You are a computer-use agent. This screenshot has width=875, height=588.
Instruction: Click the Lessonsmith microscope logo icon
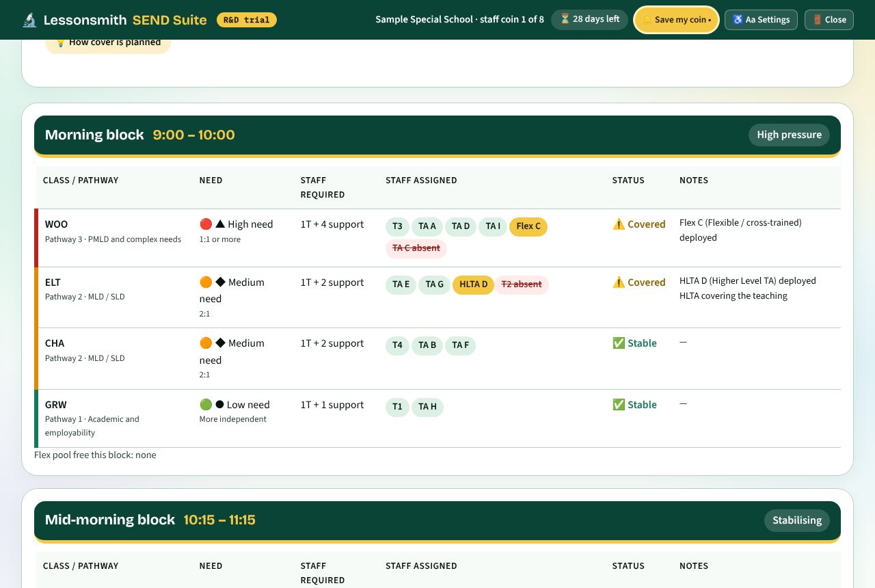point(29,20)
